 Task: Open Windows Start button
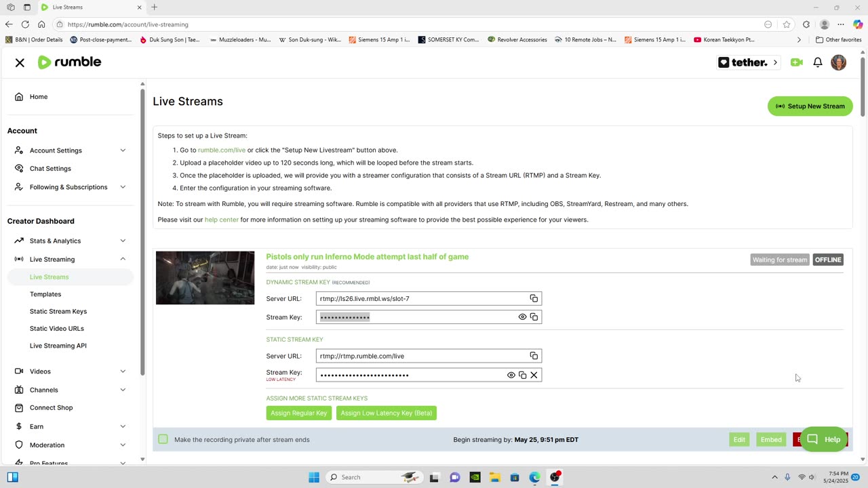coord(314,477)
